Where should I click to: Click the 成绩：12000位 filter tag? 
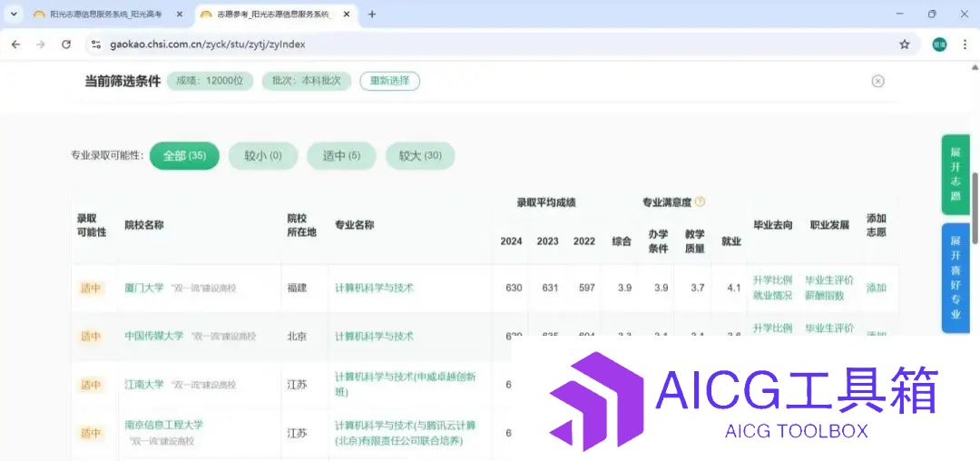pyautogui.click(x=210, y=81)
